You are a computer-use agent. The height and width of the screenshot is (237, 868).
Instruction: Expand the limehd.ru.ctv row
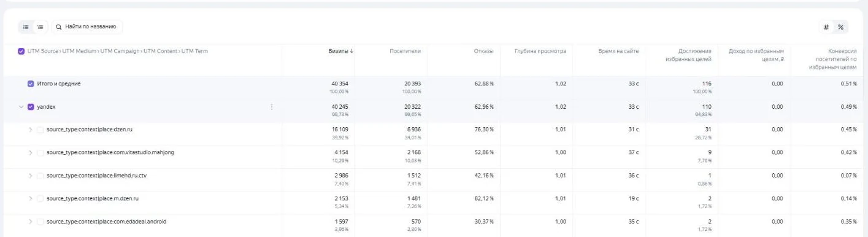31,176
